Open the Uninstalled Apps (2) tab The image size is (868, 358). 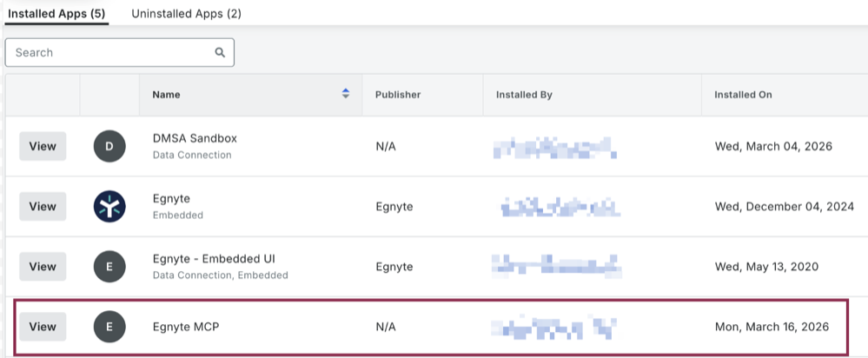pos(186,14)
